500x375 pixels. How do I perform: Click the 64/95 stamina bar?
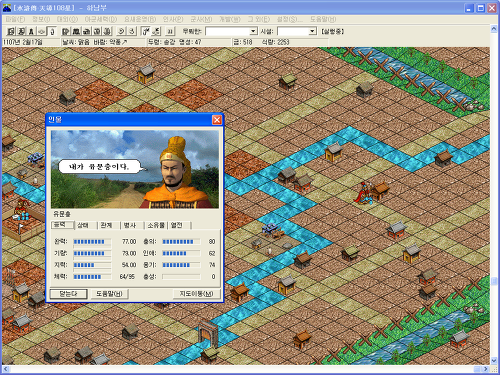92,277
